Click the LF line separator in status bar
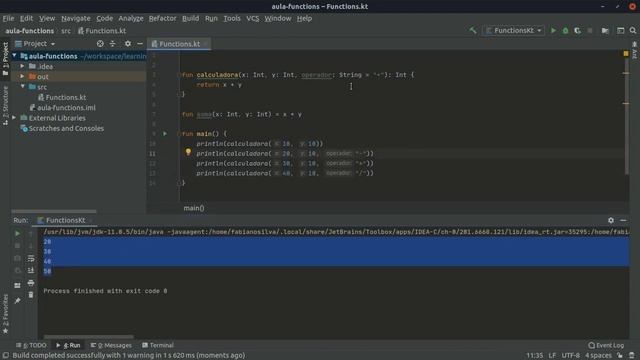The image size is (640, 360). [x=552, y=356]
